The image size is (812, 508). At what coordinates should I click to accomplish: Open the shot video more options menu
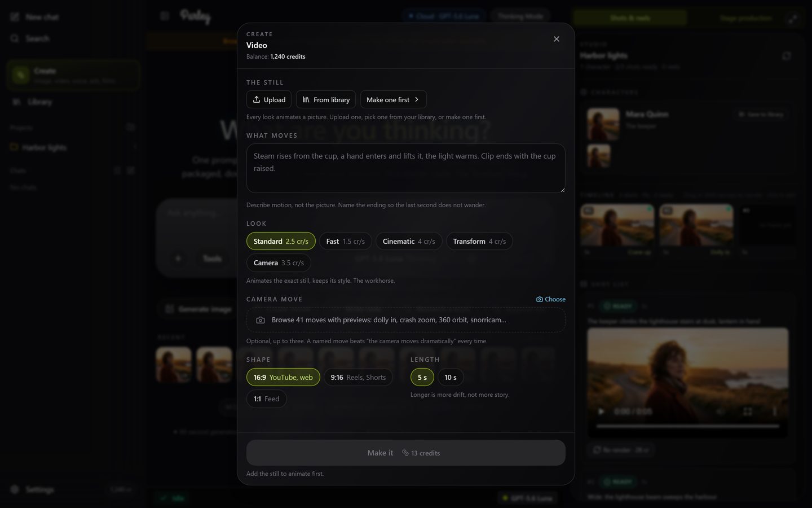pyautogui.click(x=774, y=411)
